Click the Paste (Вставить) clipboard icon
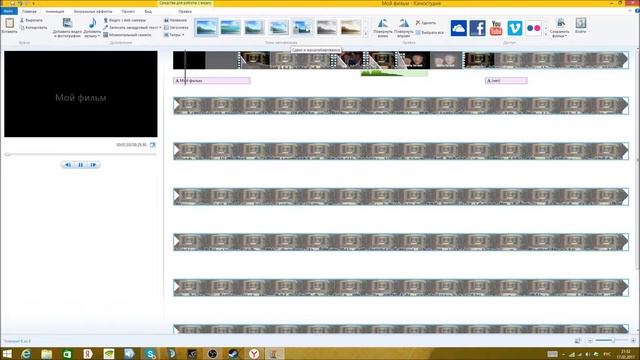 tap(9, 23)
